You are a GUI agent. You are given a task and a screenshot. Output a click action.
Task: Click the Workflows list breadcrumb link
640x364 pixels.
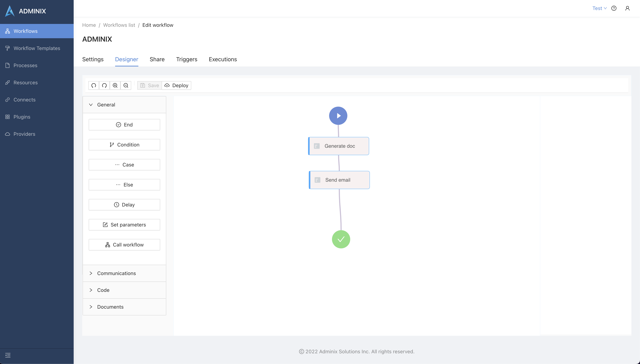tap(119, 25)
